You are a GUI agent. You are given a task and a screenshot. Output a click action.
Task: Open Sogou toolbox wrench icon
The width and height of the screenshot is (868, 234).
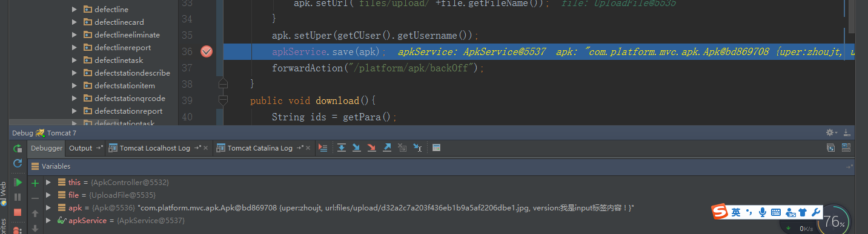pyautogui.click(x=816, y=212)
